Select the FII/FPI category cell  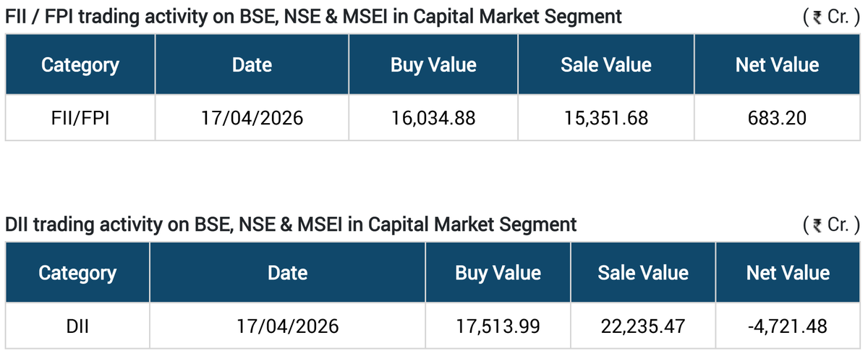pos(80,117)
